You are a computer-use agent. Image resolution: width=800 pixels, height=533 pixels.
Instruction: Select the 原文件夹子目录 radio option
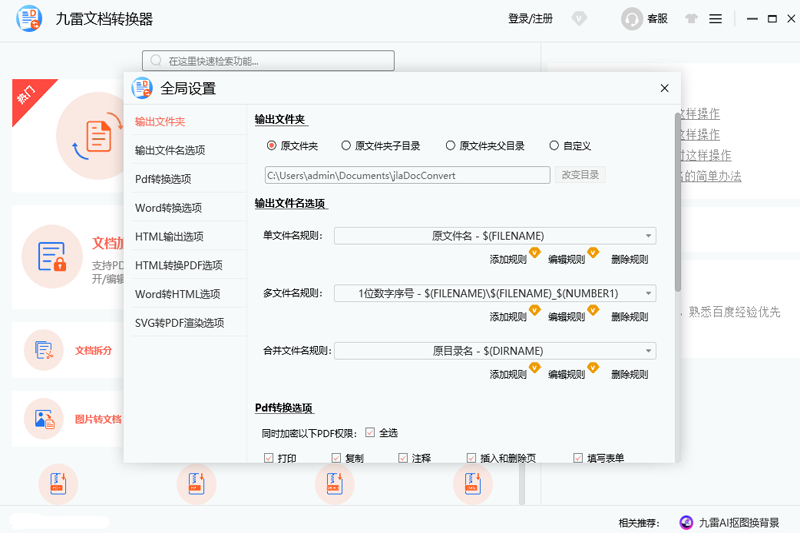coord(346,146)
